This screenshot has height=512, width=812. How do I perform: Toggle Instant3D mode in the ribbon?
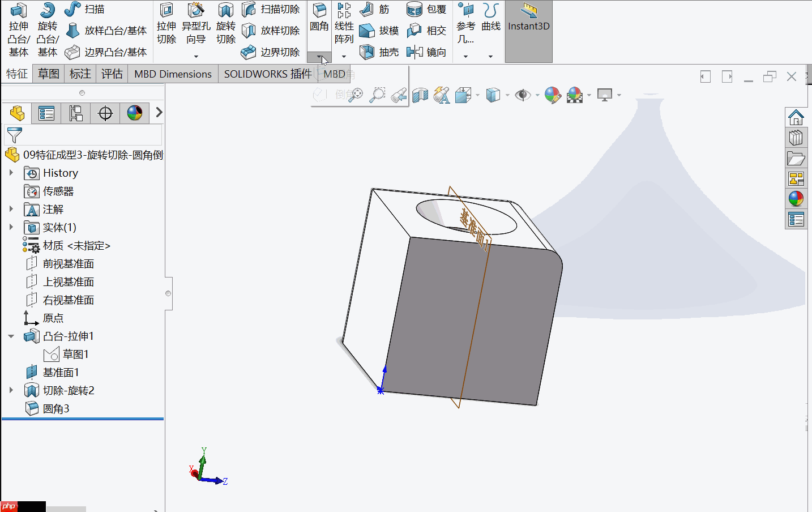[528, 25]
